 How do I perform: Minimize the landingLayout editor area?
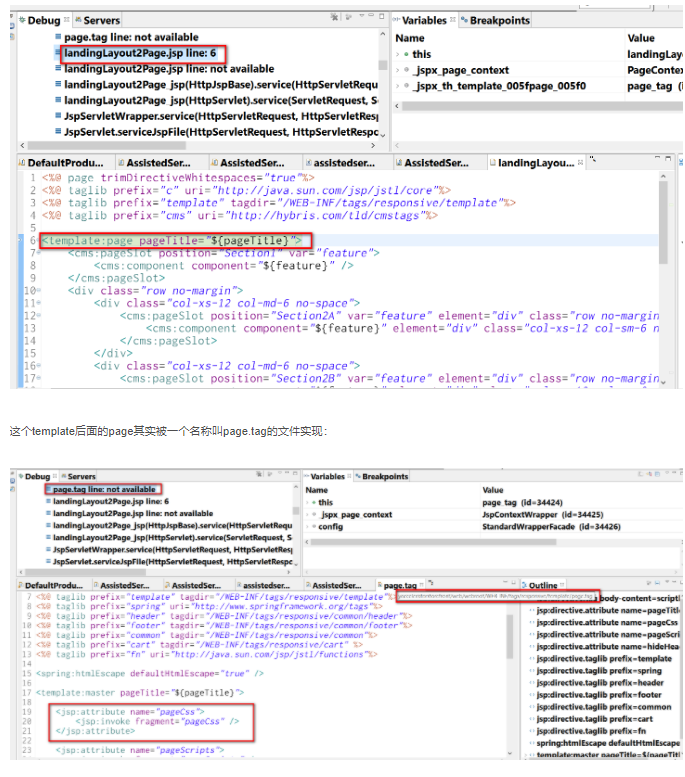point(657,159)
